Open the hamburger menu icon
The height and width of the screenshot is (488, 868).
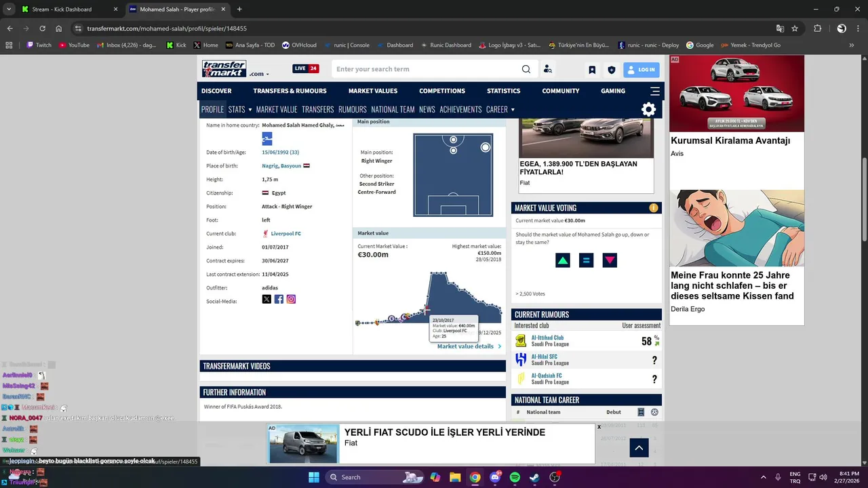655,91
